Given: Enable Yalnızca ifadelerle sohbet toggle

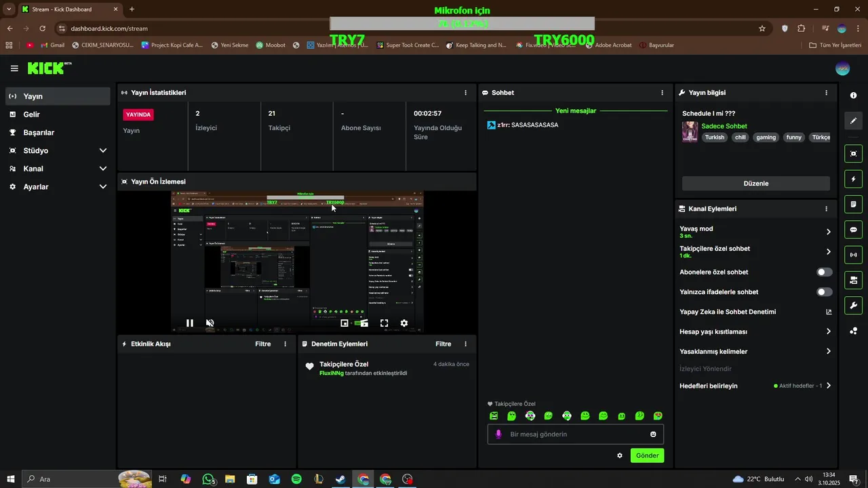Looking at the screenshot, I should pyautogui.click(x=825, y=292).
